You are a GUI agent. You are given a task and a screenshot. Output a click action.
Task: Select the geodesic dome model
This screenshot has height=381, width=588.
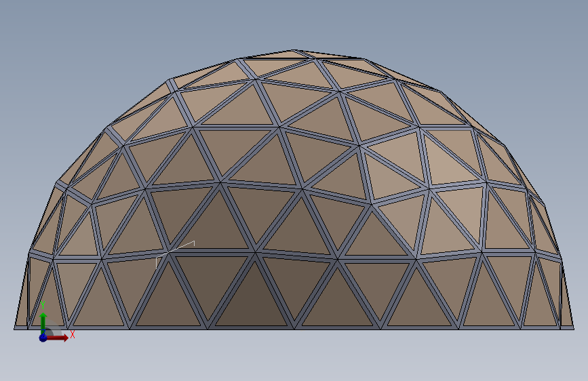tap(294, 190)
